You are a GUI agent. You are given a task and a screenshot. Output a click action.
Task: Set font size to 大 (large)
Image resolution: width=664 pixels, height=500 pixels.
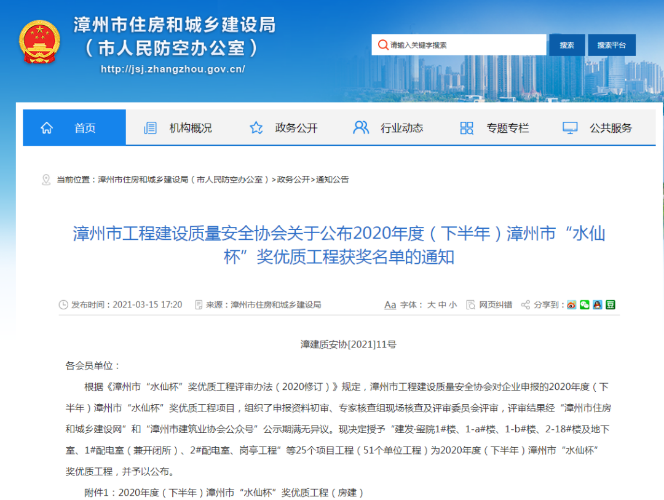431,304
